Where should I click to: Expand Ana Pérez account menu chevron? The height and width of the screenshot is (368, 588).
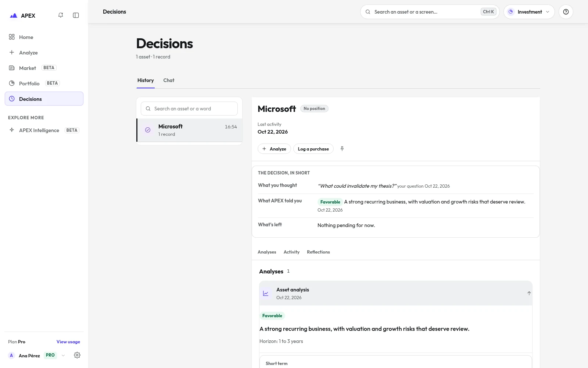pos(63,355)
